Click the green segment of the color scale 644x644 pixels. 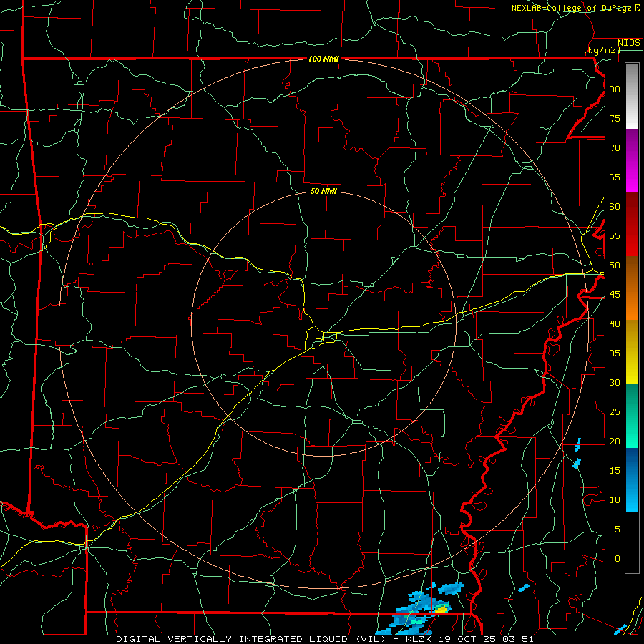coord(632,416)
